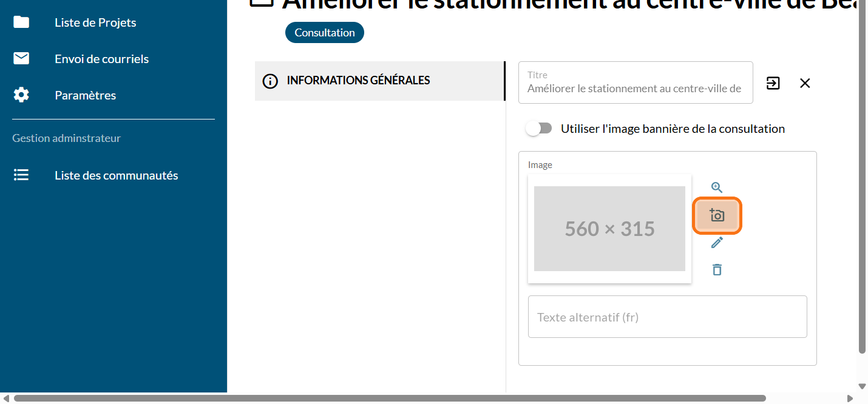The image size is (868, 404).
Task: Click the add photo camera icon
Action: pos(717,215)
